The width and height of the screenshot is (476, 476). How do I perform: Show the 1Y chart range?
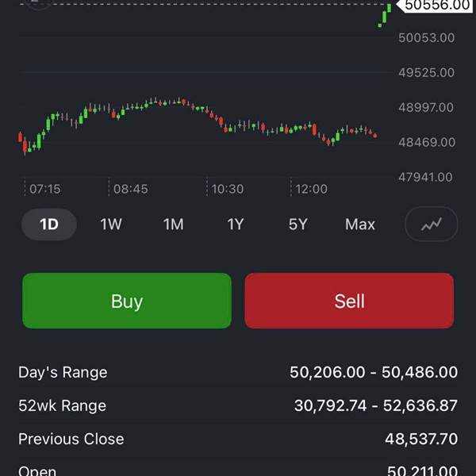point(236,225)
